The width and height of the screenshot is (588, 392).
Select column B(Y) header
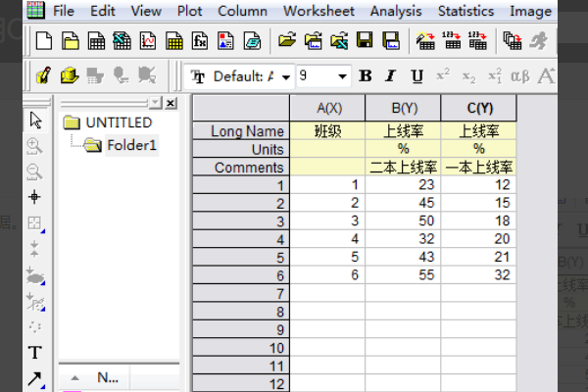click(x=403, y=107)
